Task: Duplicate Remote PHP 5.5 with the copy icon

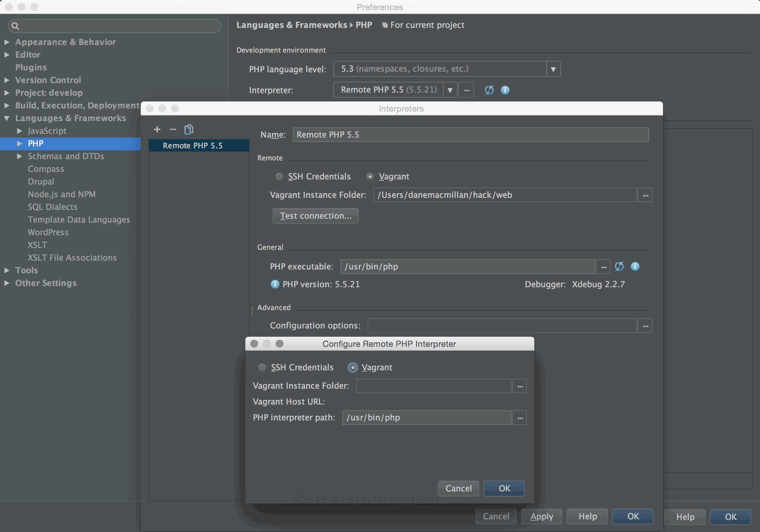Action: pyautogui.click(x=188, y=129)
